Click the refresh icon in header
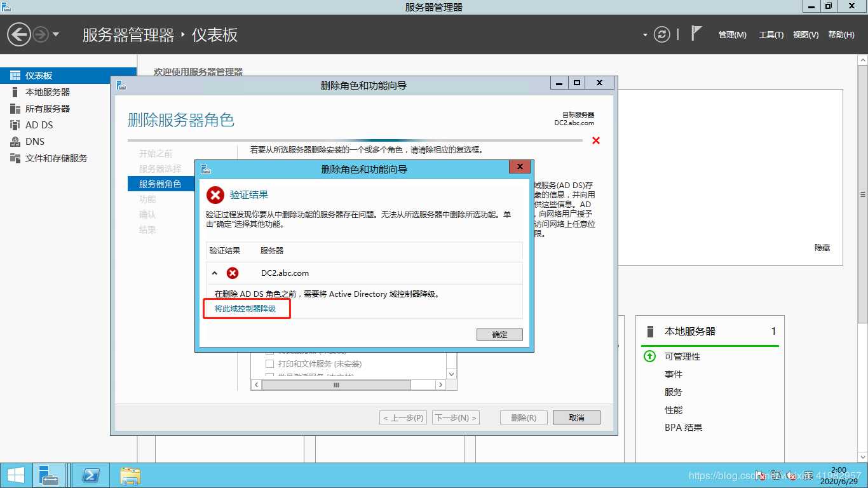The image size is (868, 488). point(662,34)
